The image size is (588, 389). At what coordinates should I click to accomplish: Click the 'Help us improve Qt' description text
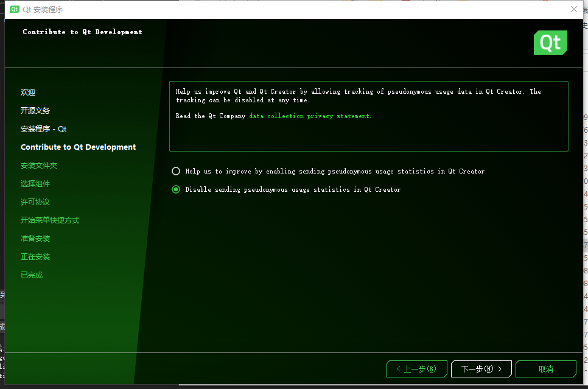pos(358,96)
